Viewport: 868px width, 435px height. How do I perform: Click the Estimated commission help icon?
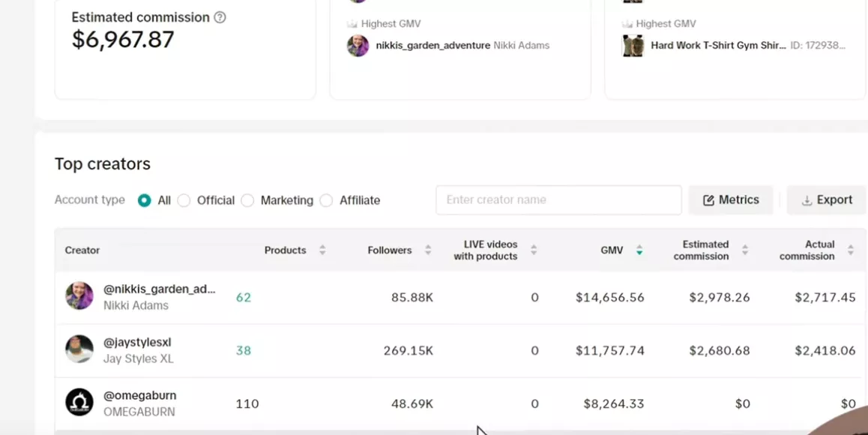coord(220,17)
